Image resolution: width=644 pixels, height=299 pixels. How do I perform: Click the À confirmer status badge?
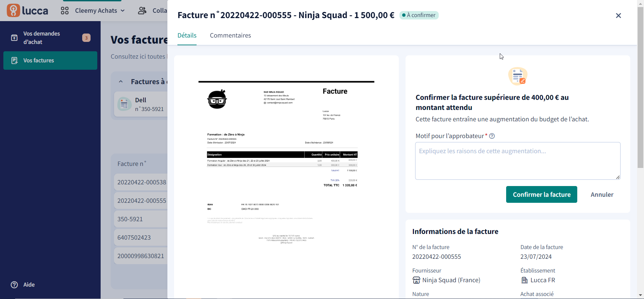click(x=419, y=15)
